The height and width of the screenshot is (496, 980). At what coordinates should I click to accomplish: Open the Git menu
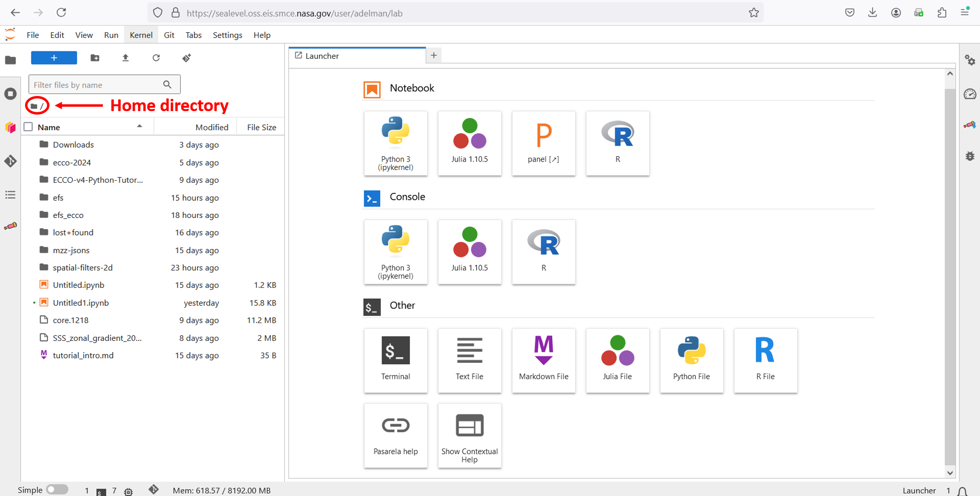(x=169, y=35)
